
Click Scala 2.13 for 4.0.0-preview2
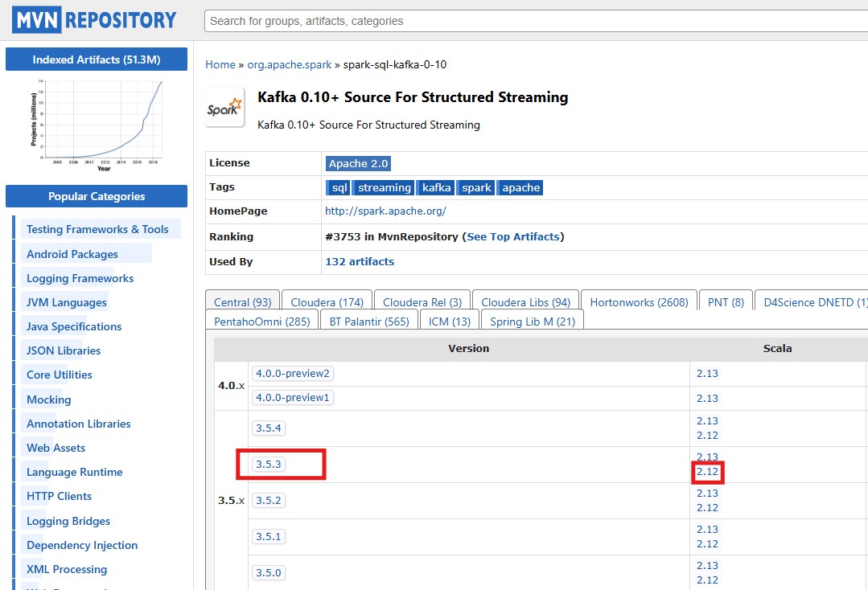click(707, 373)
